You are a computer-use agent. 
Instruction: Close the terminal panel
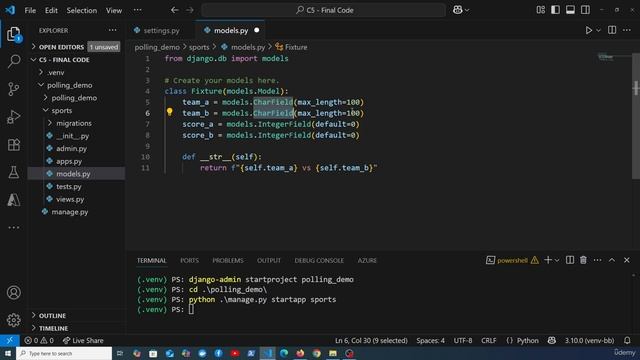[627, 260]
